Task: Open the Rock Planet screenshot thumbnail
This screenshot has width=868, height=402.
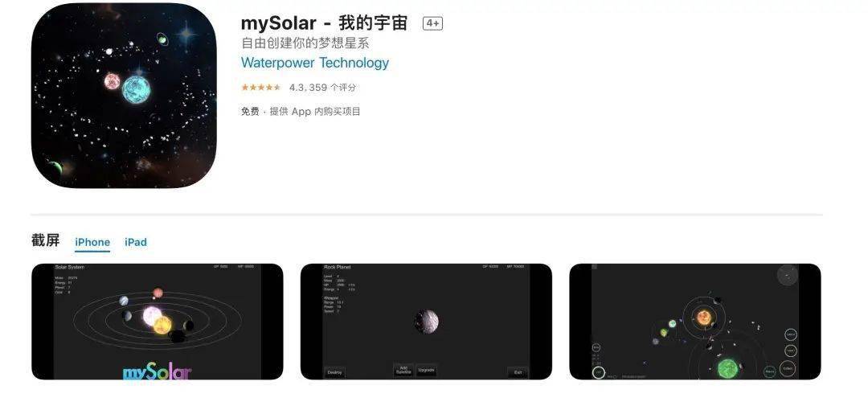Action: click(x=426, y=322)
